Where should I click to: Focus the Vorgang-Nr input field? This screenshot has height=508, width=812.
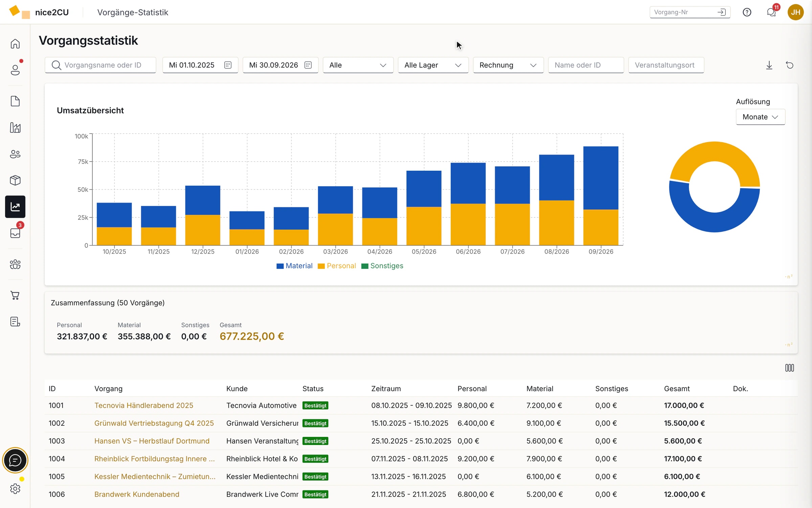click(x=690, y=12)
